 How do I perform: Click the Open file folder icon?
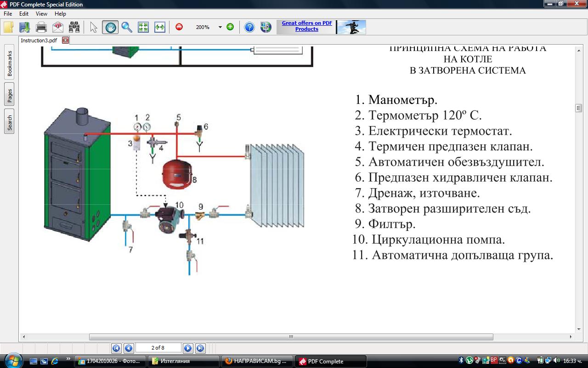[x=9, y=27]
